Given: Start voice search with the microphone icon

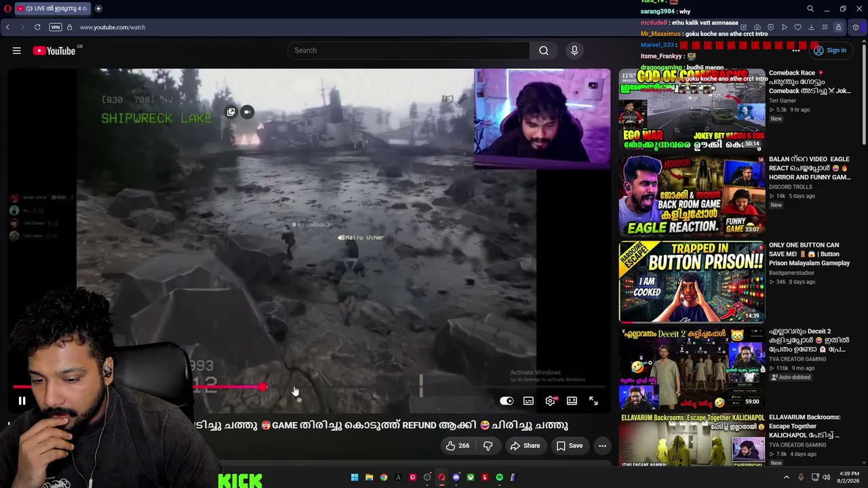Looking at the screenshot, I should pos(574,50).
